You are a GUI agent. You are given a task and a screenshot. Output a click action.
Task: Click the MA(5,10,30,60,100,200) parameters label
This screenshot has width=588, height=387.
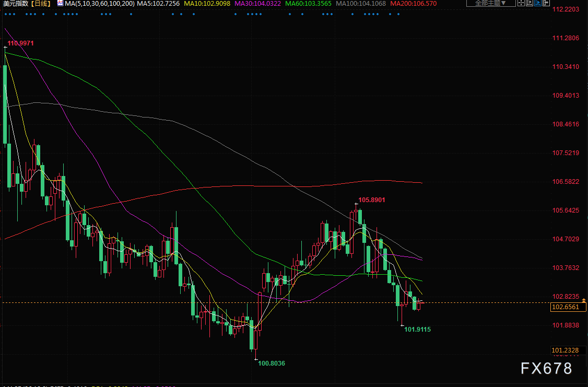(x=99, y=4)
